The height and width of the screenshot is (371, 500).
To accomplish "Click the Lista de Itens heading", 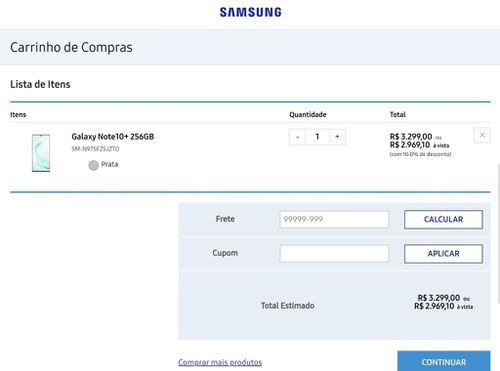I will [x=40, y=84].
